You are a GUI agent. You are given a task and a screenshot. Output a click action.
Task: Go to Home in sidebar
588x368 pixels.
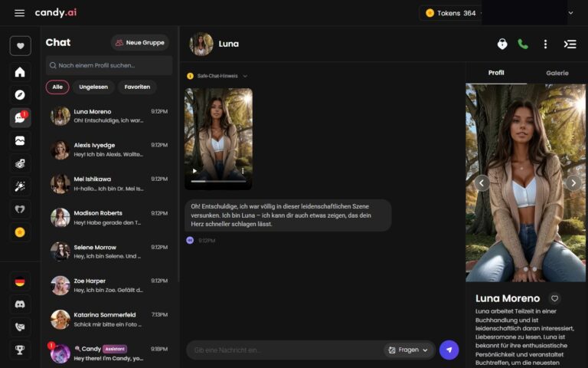coord(20,72)
